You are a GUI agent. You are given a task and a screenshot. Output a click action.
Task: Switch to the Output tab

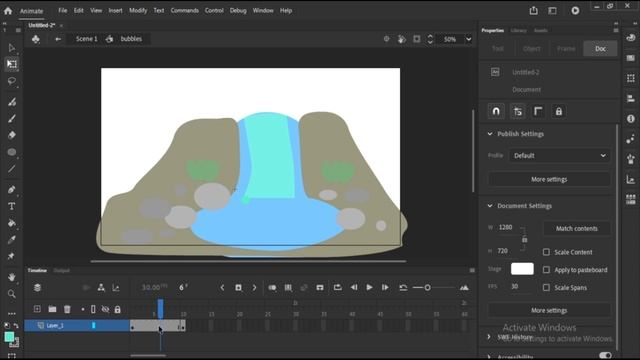(61, 270)
